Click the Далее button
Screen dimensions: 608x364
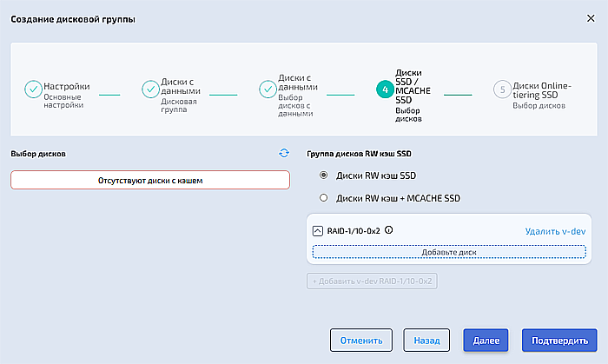486,341
